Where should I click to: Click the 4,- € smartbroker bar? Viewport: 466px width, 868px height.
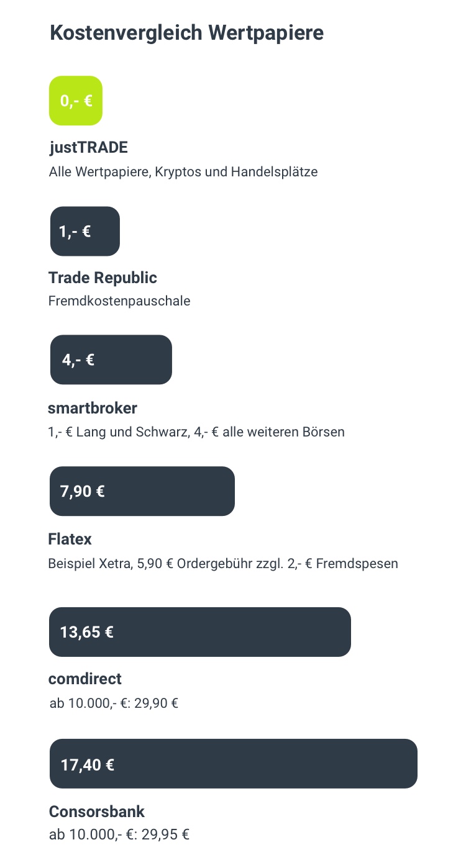111,359
